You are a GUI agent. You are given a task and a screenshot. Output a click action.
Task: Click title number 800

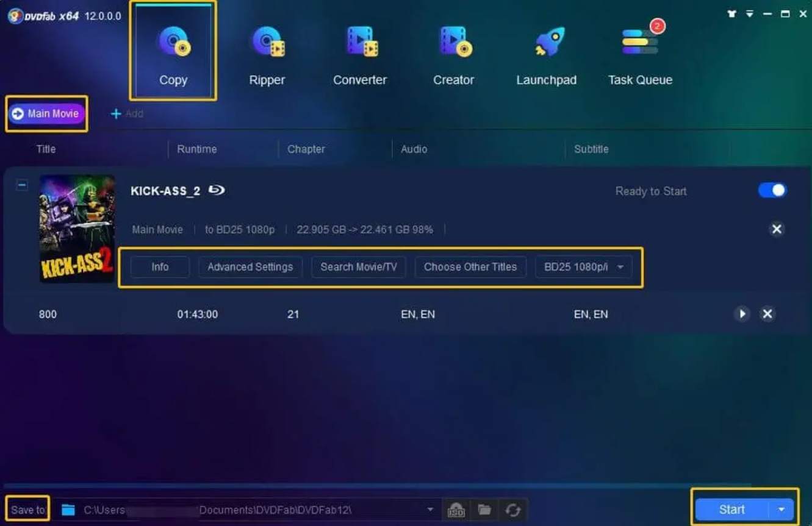coord(48,315)
